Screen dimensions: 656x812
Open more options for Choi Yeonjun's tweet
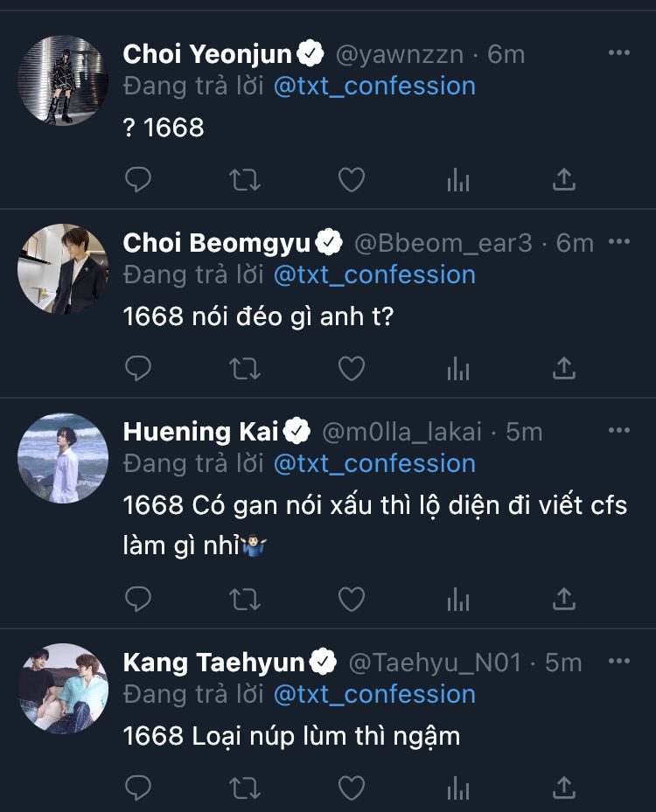pyautogui.click(x=619, y=52)
